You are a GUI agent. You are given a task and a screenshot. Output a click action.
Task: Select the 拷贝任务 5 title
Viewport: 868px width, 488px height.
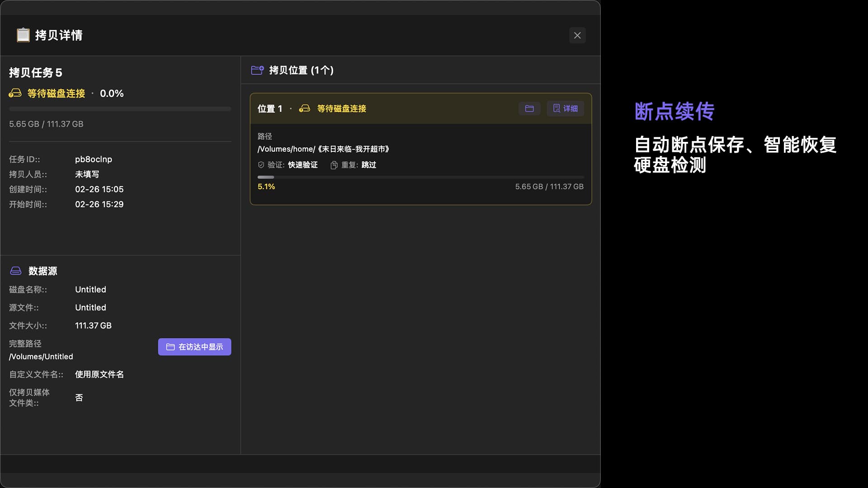[36, 73]
